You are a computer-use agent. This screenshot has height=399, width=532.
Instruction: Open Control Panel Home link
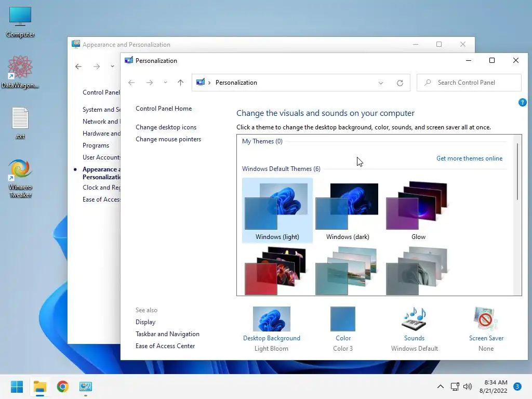[164, 109]
